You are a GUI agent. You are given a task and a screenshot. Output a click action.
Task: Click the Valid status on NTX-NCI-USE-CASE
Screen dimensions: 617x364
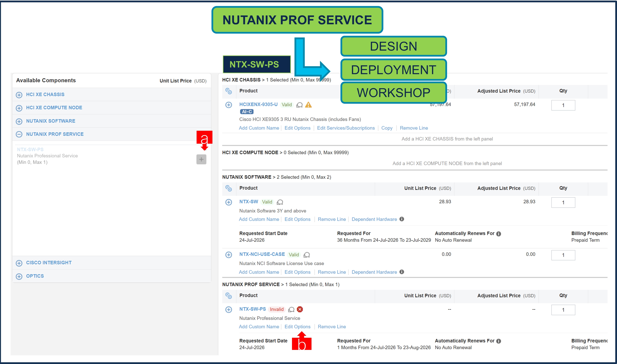point(294,255)
